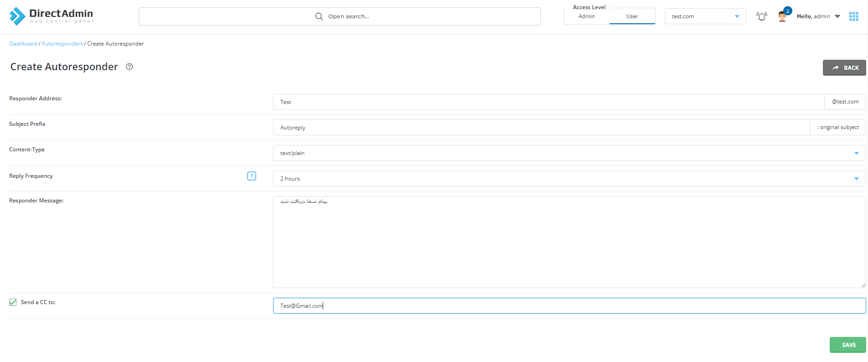Open the apps grid menu icon
Screen dimensions: 868x362
coord(854,16)
